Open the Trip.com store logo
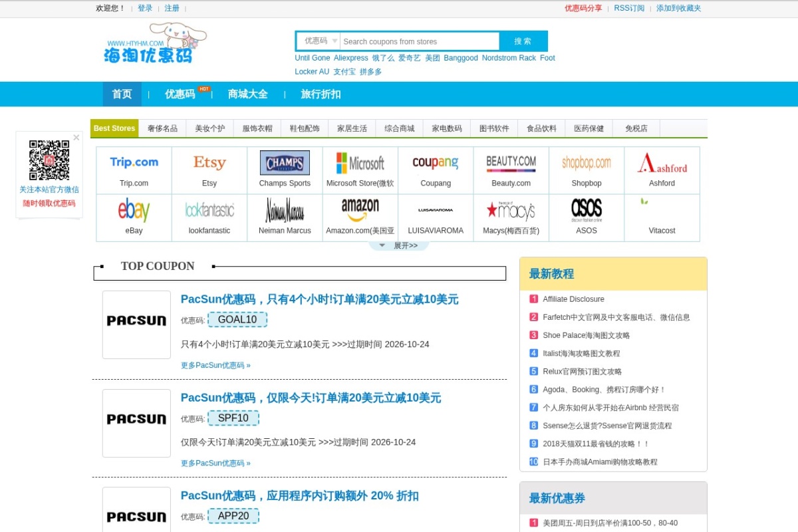This screenshot has width=798, height=532. 134,162
